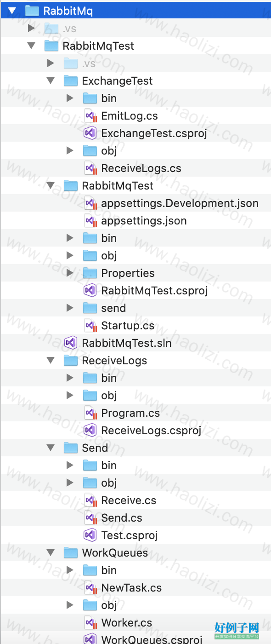This screenshot has height=644, width=271.
Task: Collapse the root RabbitMq folder
Action: pyautogui.click(x=12, y=11)
